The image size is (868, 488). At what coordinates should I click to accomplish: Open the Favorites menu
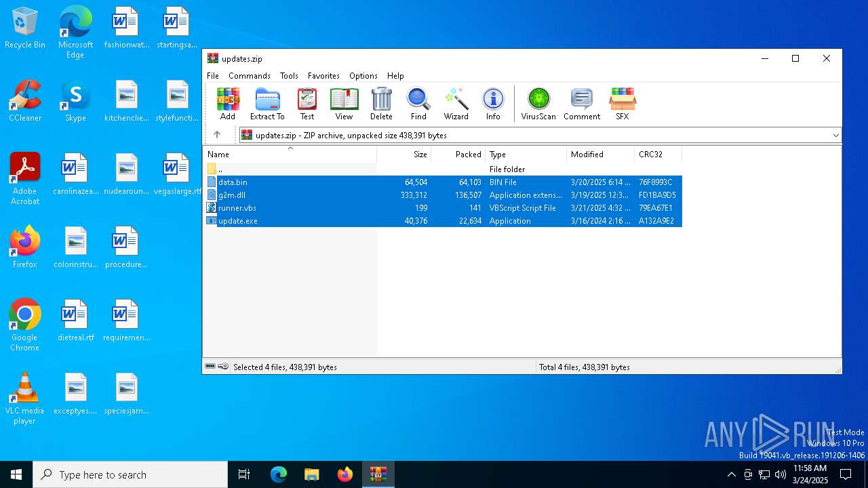(x=323, y=76)
